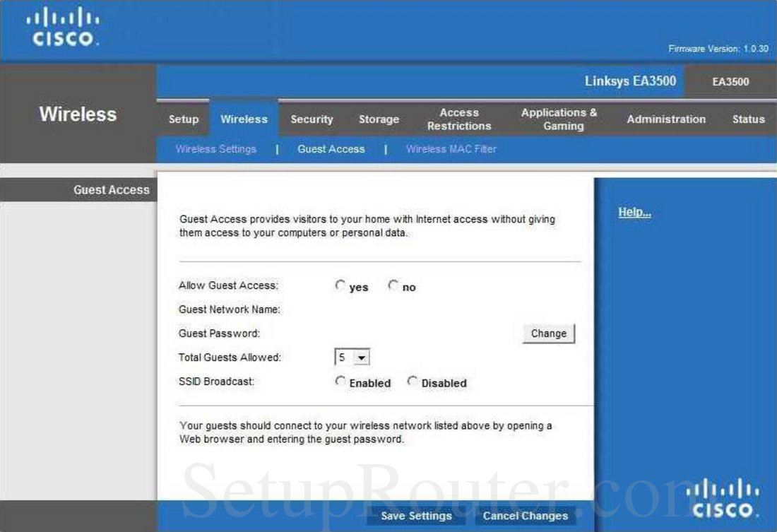
Task: Select yes to allow Guest Access
Action: click(x=340, y=285)
